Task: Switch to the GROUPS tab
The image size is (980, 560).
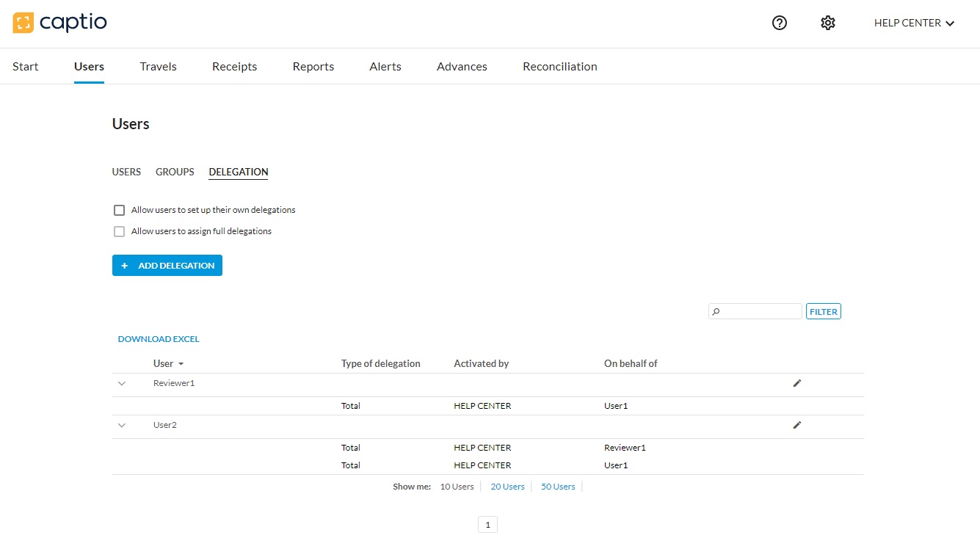Action: [x=175, y=172]
